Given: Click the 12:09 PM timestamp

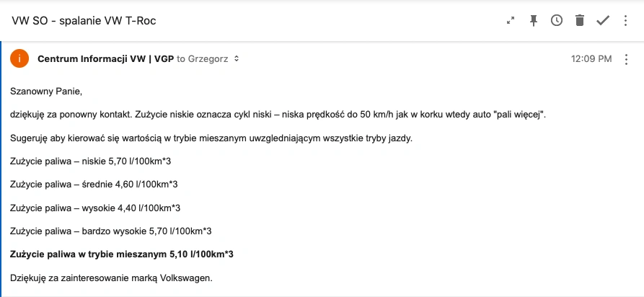Looking at the screenshot, I should pyautogui.click(x=591, y=59).
